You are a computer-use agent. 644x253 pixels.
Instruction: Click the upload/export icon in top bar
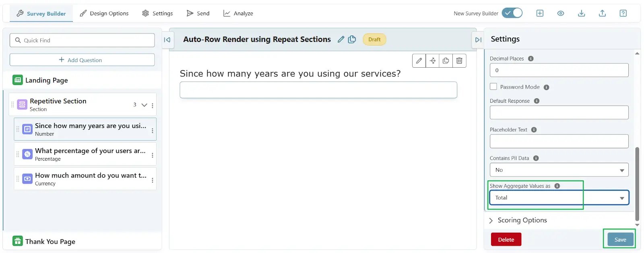(x=603, y=13)
